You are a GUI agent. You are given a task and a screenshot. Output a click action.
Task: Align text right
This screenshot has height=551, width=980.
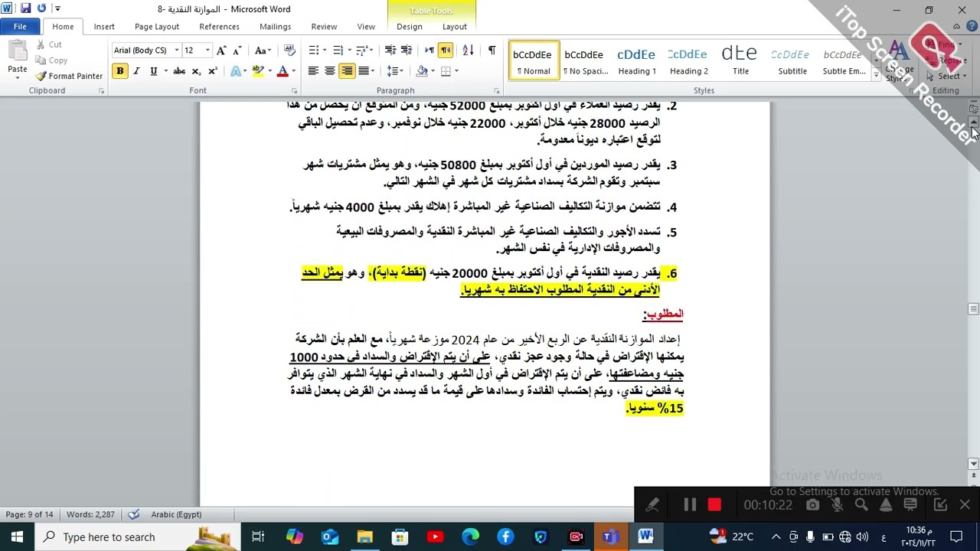point(347,71)
